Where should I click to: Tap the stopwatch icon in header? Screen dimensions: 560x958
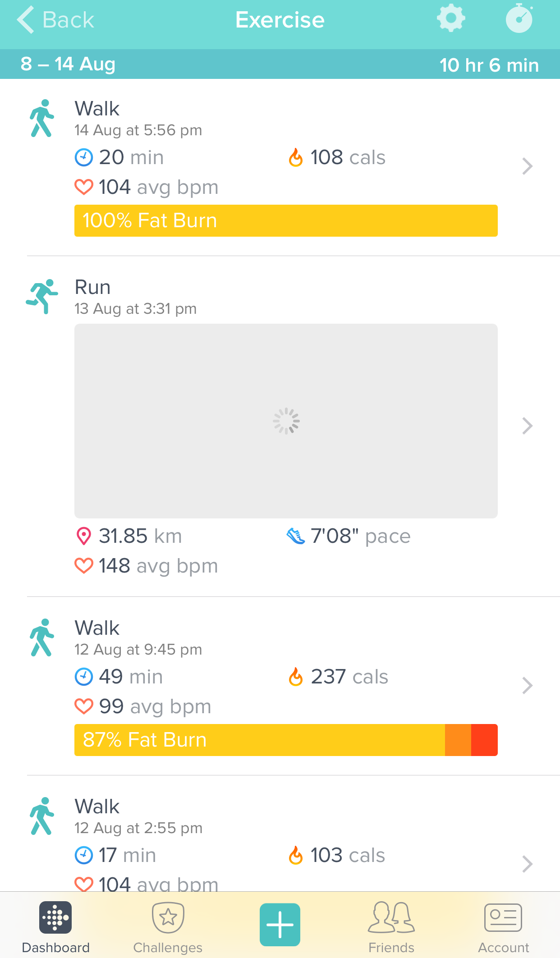[519, 18]
